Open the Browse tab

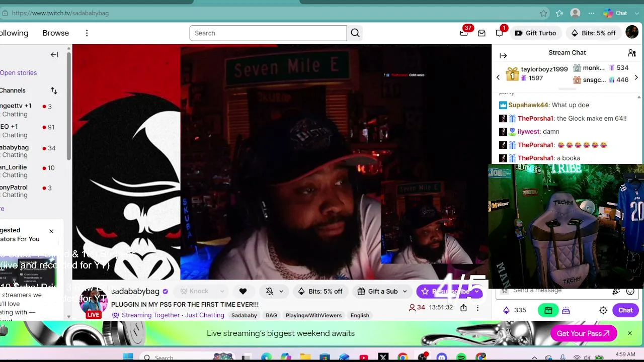[x=56, y=33]
